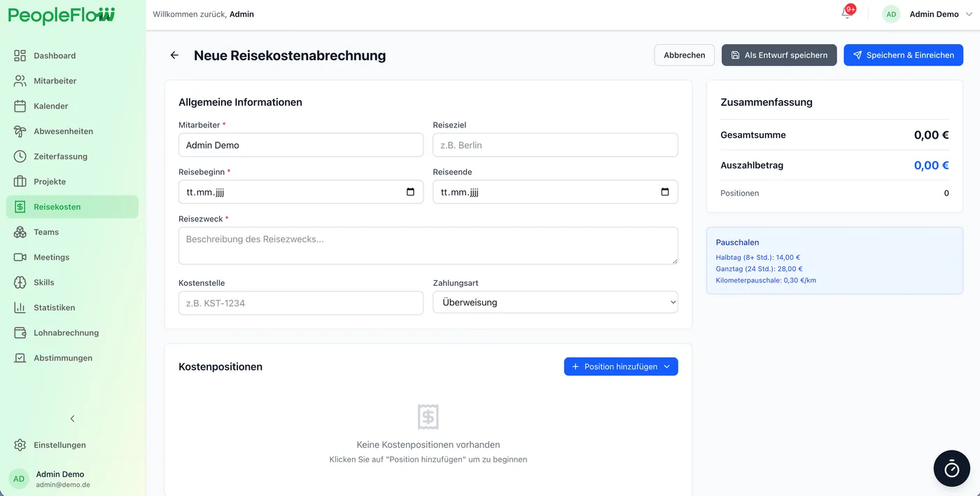Image resolution: width=980 pixels, height=496 pixels.
Task: Click the Kilometerpauschale 0,30 €/km text
Action: click(x=766, y=280)
